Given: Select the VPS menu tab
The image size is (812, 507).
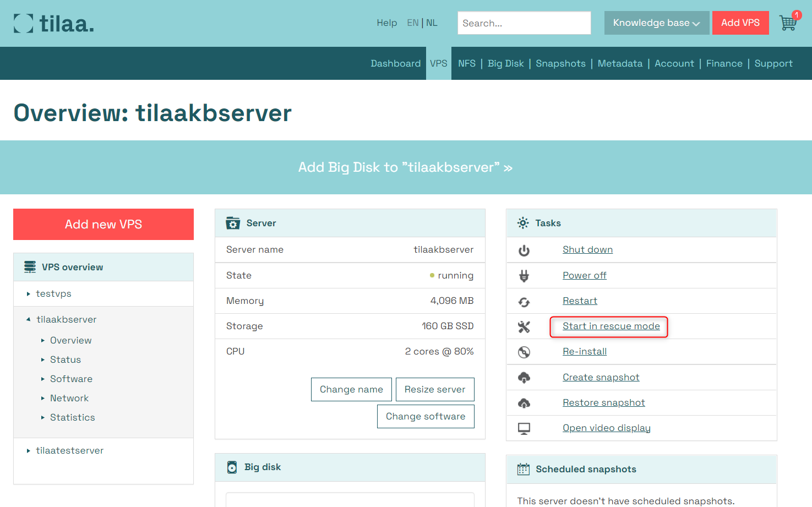Looking at the screenshot, I should tap(439, 63).
